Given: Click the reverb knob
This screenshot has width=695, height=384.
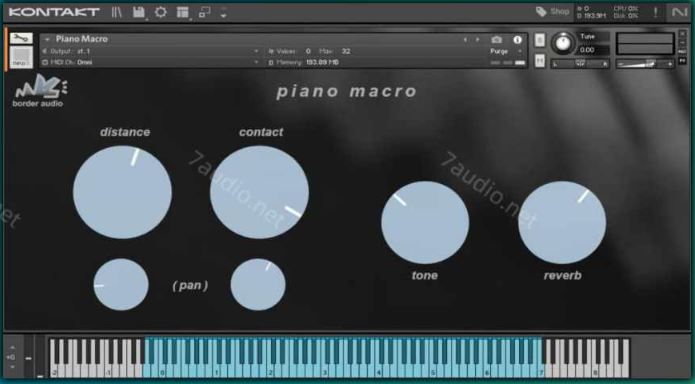Looking at the screenshot, I should point(562,222).
